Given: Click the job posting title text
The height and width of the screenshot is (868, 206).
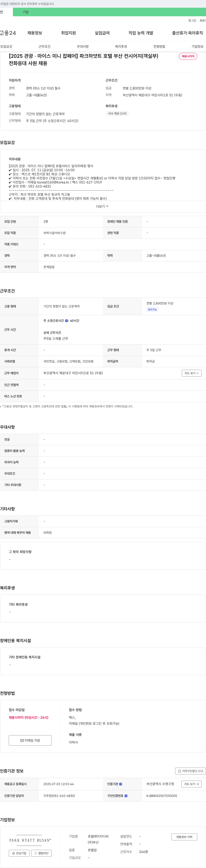Looking at the screenshot, I should click(83, 60).
